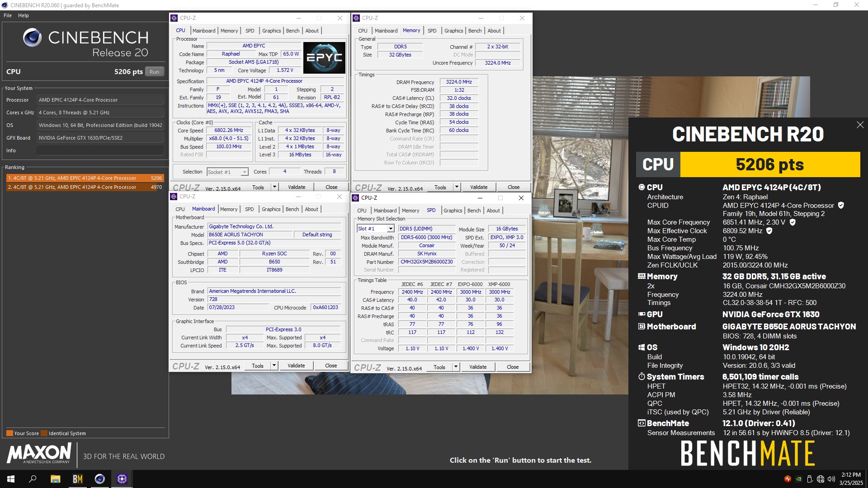Click the DRAM Frequency value 3224.0 MHz

pos(459,82)
